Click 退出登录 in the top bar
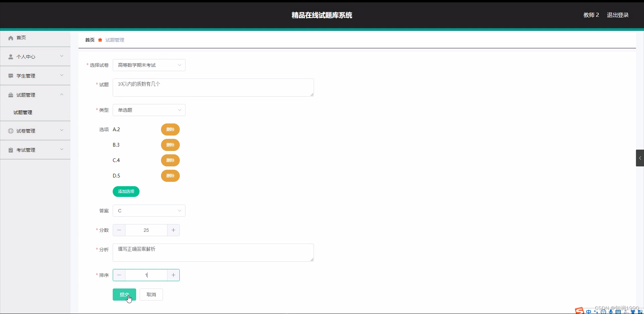 [618, 15]
